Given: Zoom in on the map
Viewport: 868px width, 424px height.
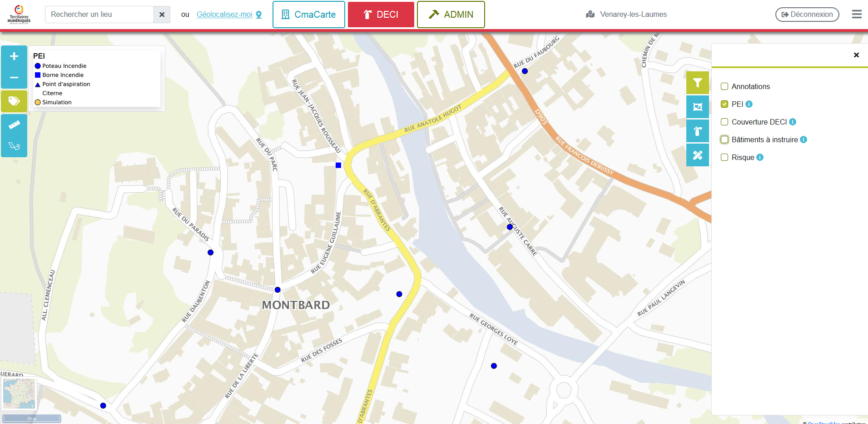Looking at the screenshot, I should click(14, 56).
